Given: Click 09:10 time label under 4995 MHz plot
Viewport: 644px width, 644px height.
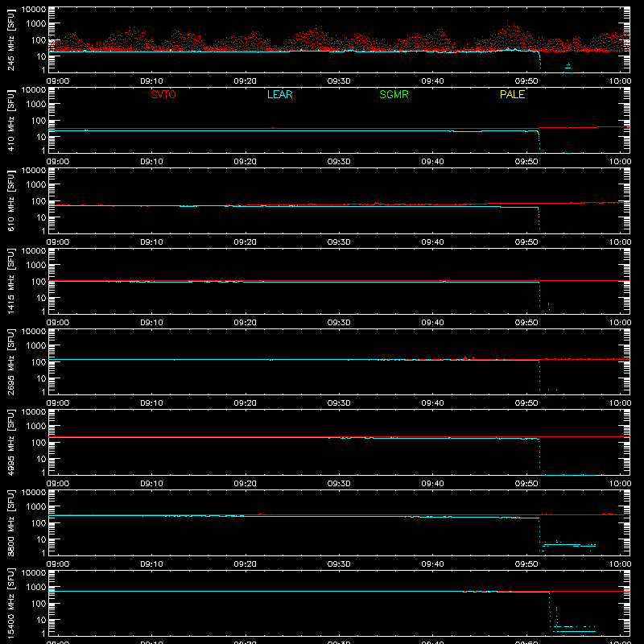Looking at the screenshot, I should 151,484.
